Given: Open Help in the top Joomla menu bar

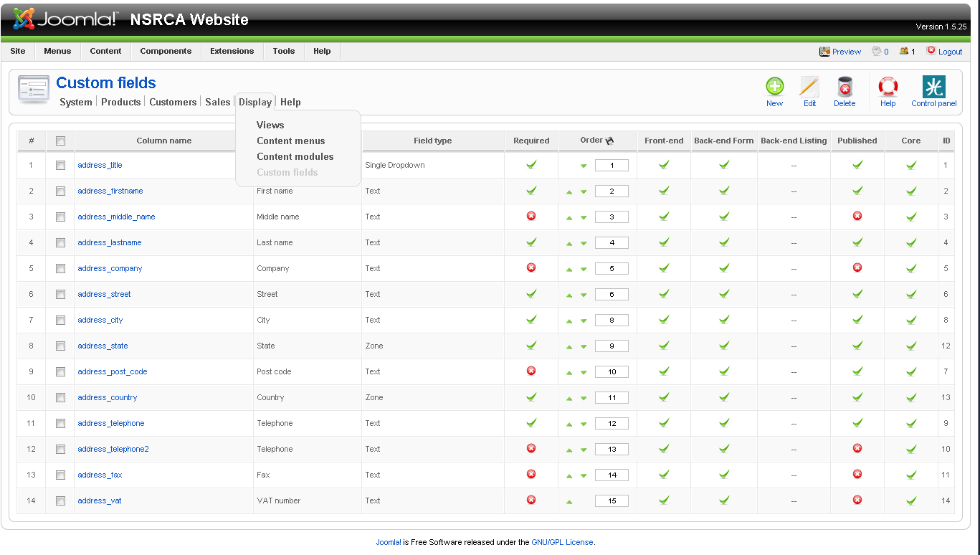Looking at the screenshot, I should tap(322, 52).
